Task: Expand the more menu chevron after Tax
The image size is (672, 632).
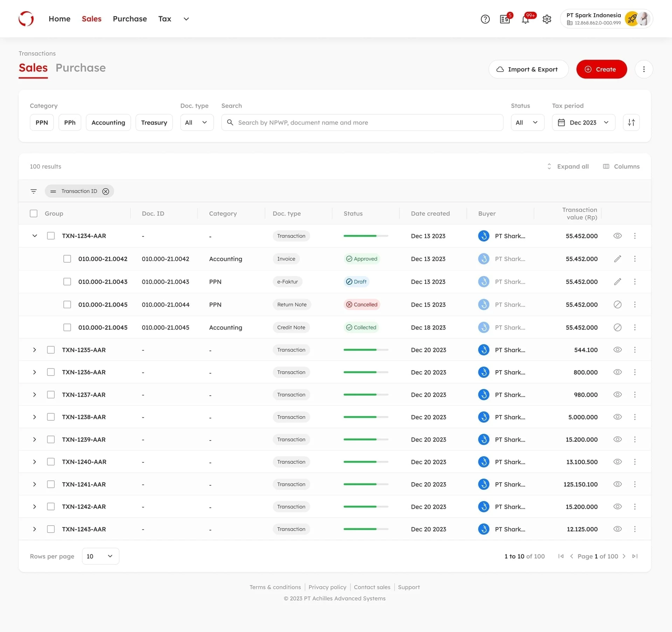Action: [186, 19]
